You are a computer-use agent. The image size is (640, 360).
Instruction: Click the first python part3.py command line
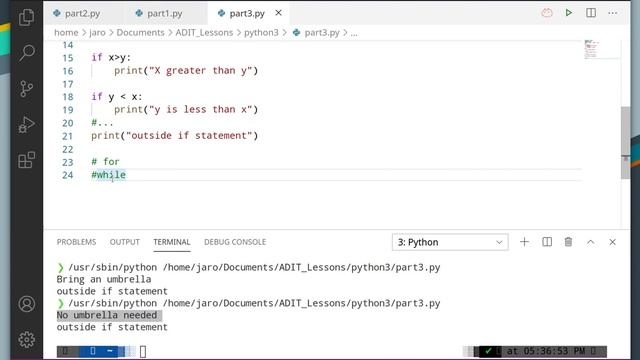[254, 267]
